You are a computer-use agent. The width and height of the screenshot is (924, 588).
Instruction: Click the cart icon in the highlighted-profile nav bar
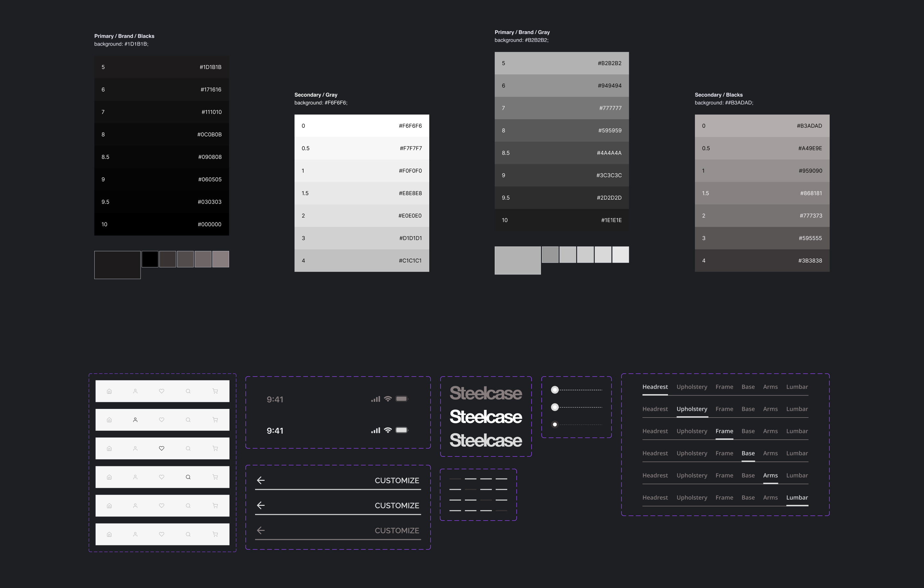click(x=215, y=420)
